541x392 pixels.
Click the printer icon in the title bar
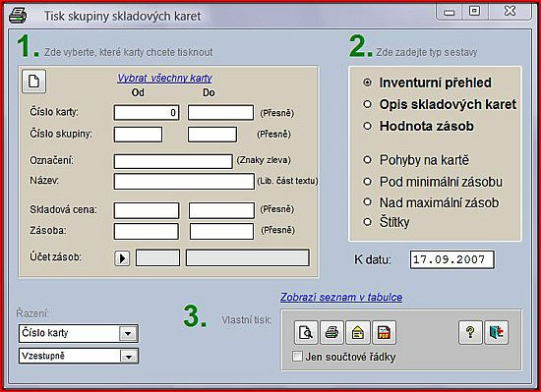click(x=18, y=16)
